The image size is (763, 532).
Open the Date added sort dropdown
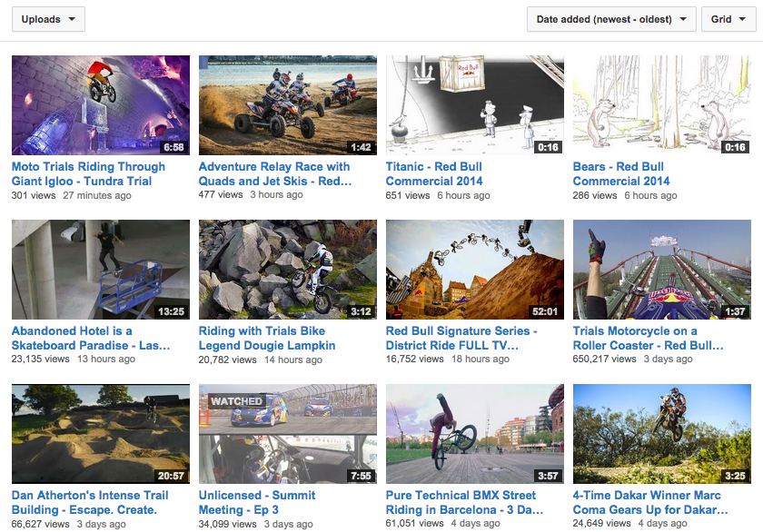click(611, 19)
